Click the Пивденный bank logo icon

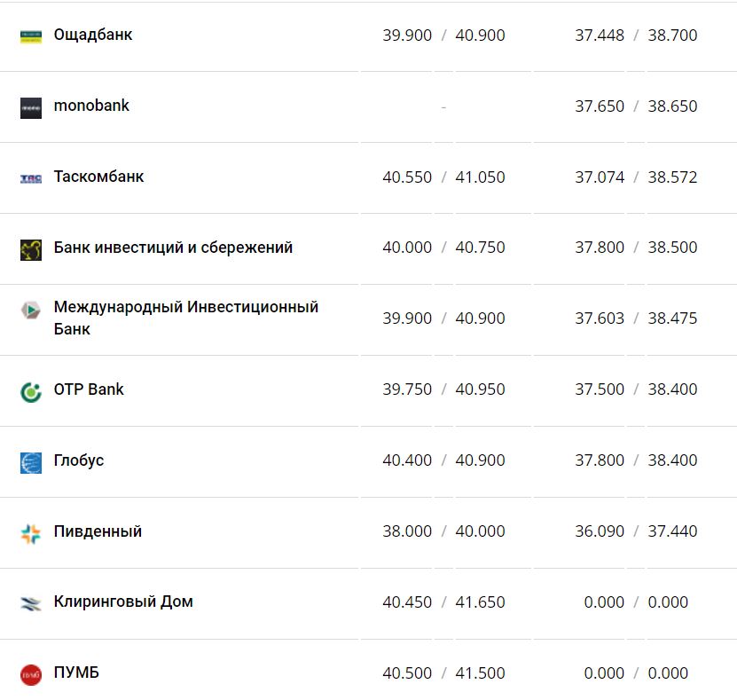(x=31, y=533)
